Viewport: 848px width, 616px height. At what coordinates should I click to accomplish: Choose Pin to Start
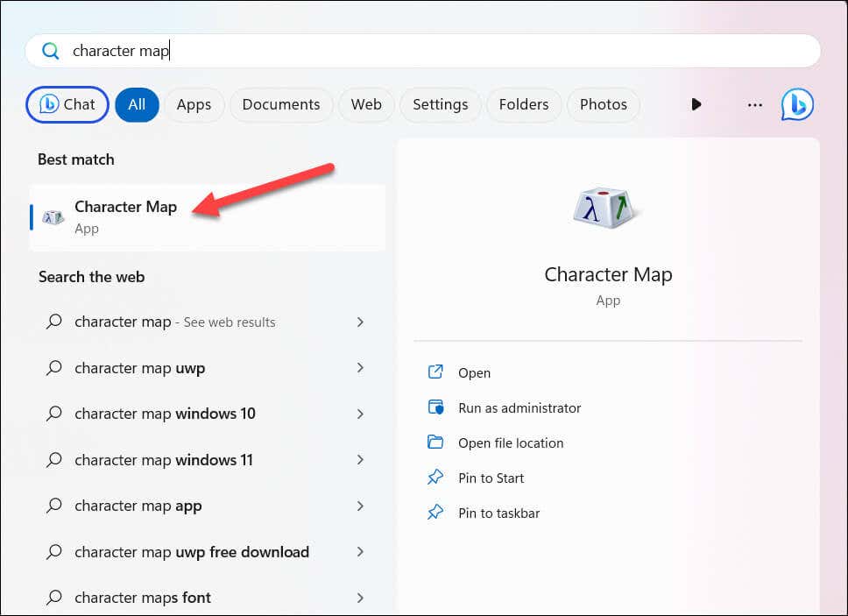click(491, 478)
